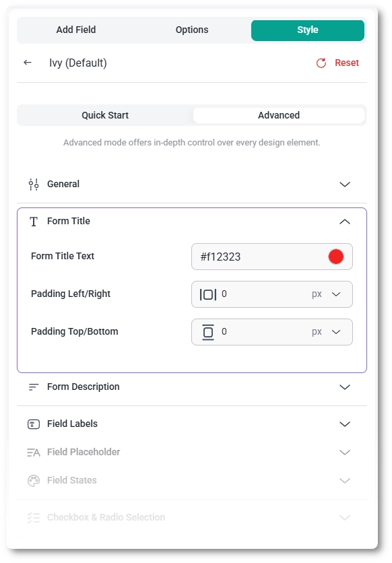
Task: Select the Advanced mode option
Action: pos(278,115)
